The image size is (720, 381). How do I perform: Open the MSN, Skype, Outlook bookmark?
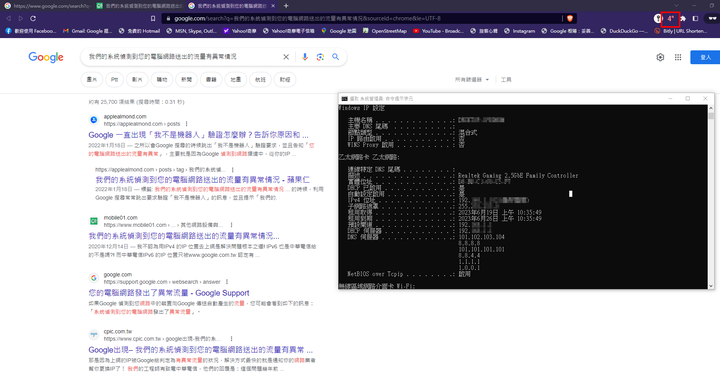[191, 31]
